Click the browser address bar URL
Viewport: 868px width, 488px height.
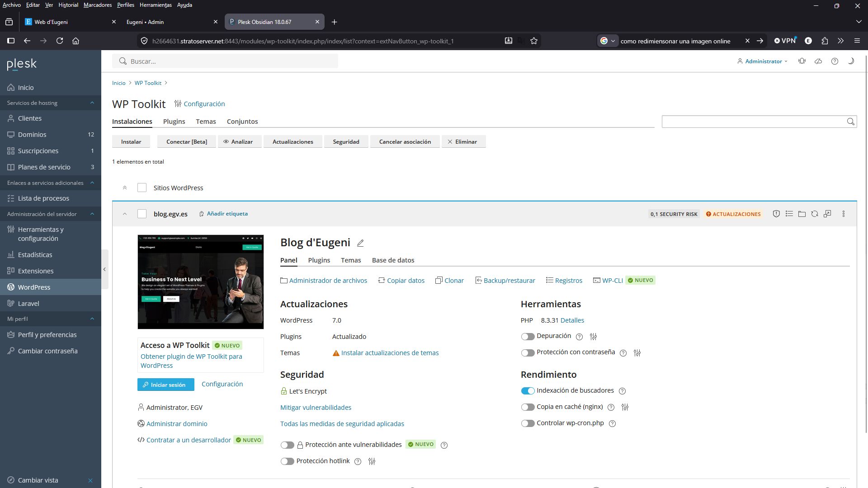(x=303, y=41)
